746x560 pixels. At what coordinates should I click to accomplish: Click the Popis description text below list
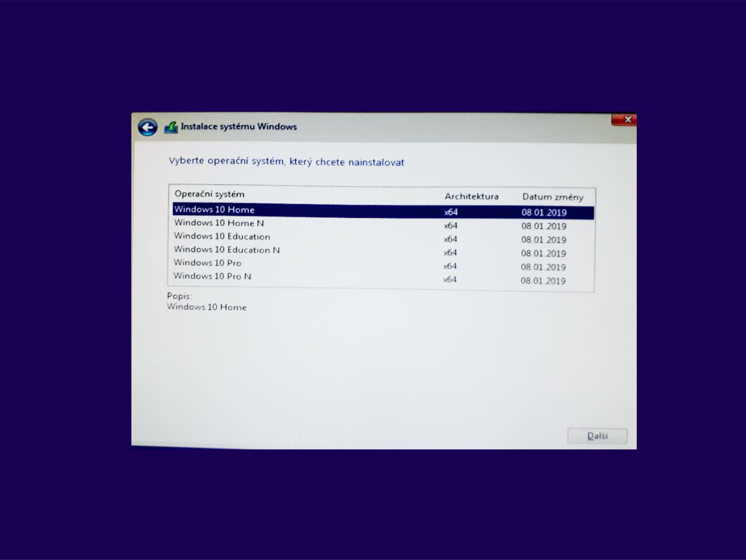point(206,307)
